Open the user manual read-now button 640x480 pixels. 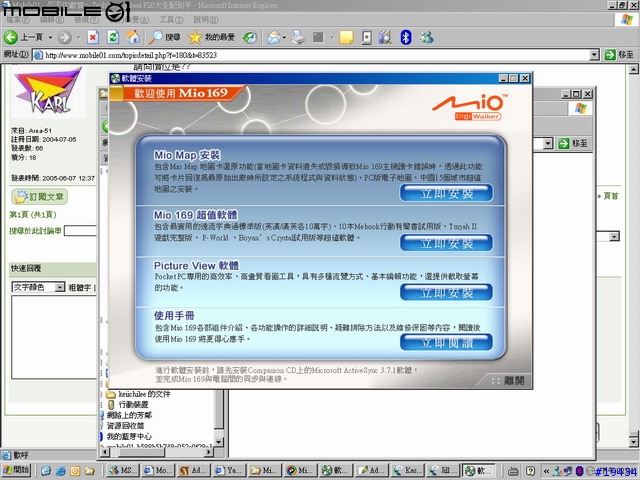coord(446,342)
